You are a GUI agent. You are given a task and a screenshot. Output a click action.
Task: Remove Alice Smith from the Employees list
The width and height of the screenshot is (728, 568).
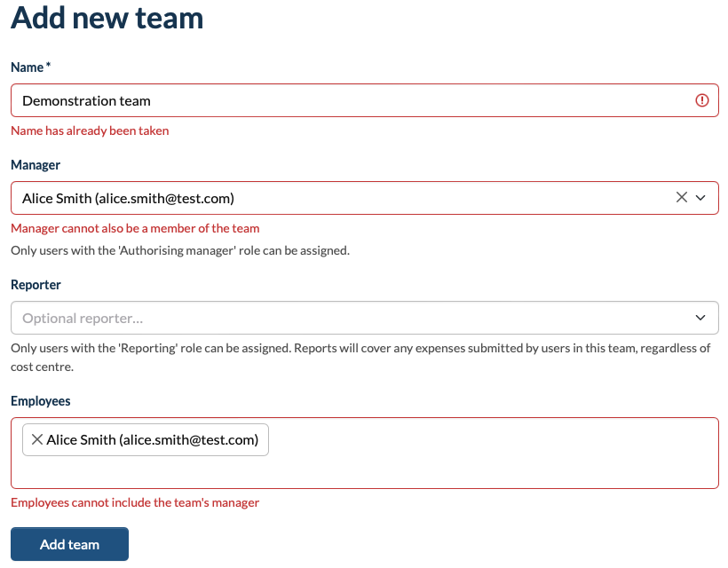click(37, 439)
